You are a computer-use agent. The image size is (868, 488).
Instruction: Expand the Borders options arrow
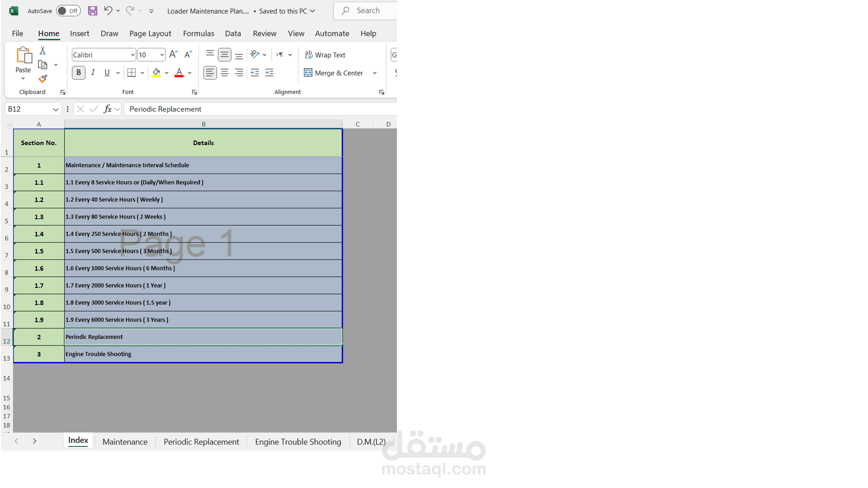[142, 73]
